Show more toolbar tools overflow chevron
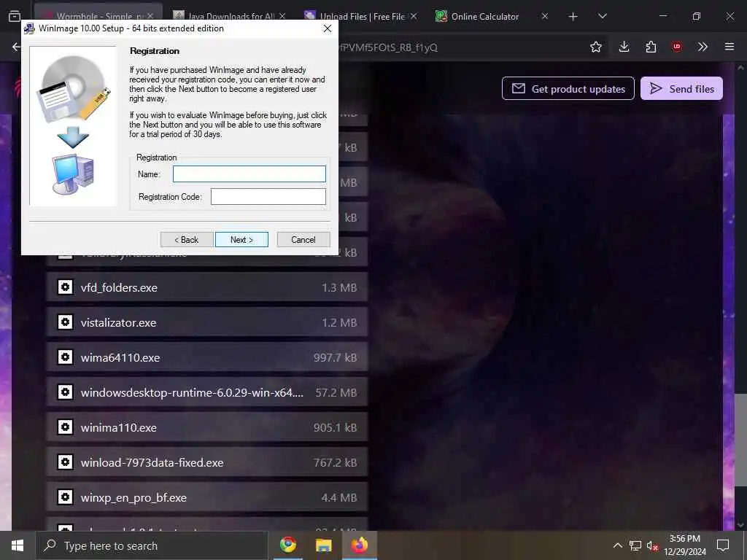 point(703,47)
